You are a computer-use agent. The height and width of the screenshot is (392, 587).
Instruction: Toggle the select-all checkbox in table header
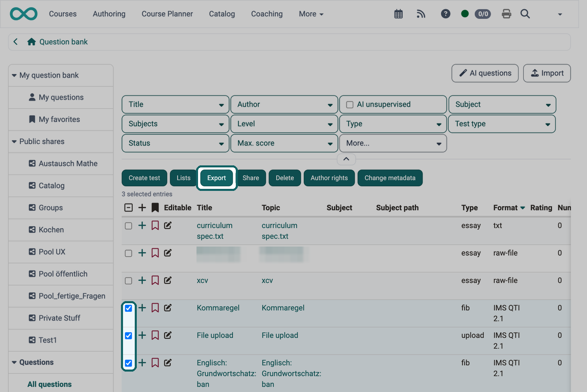click(x=129, y=207)
